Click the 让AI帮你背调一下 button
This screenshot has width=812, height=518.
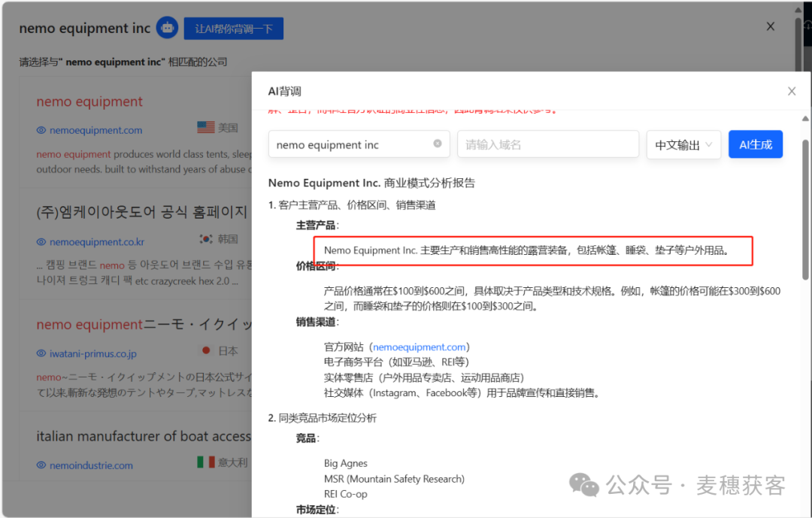[x=234, y=29]
